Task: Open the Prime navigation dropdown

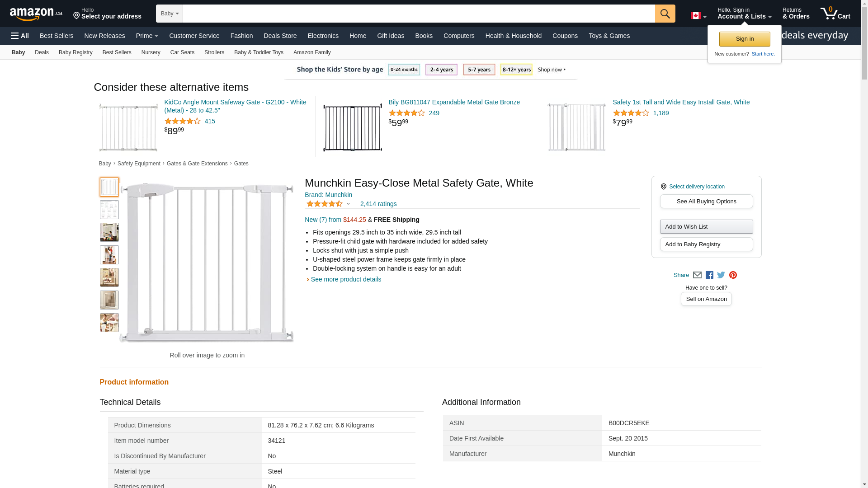Action: [147, 36]
